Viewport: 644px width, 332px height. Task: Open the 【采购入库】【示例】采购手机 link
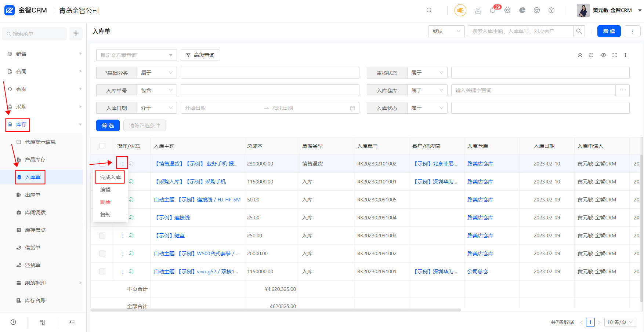(190, 182)
